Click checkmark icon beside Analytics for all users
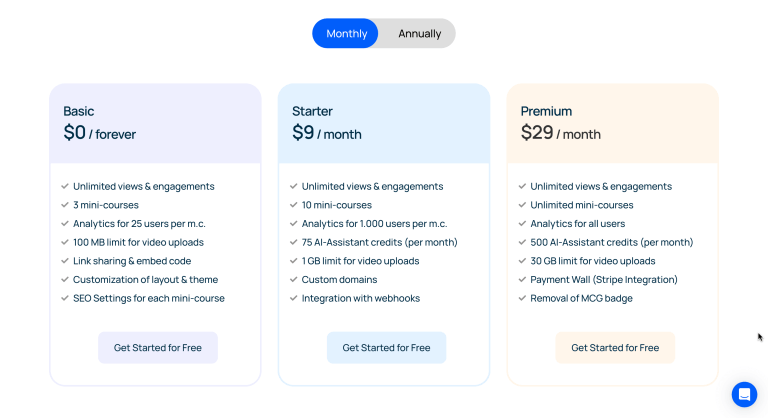The width and height of the screenshot is (768, 418). (x=522, y=224)
